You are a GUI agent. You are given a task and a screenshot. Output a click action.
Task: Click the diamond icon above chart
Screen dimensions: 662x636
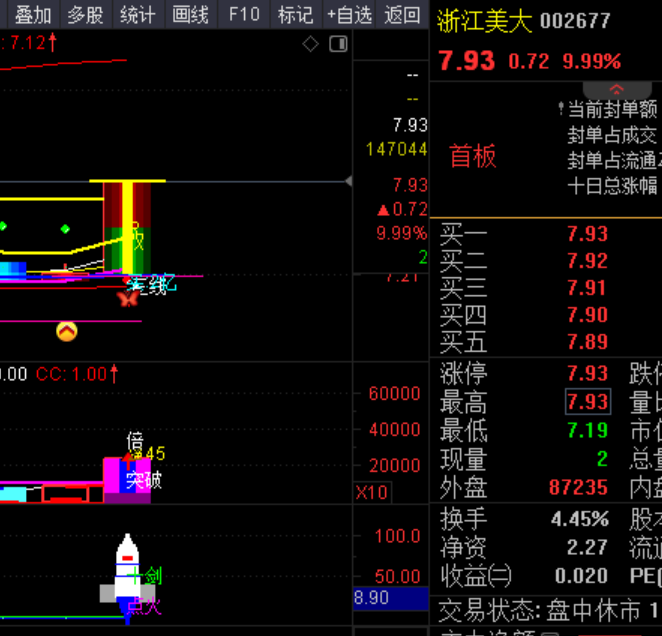[310, 44]
